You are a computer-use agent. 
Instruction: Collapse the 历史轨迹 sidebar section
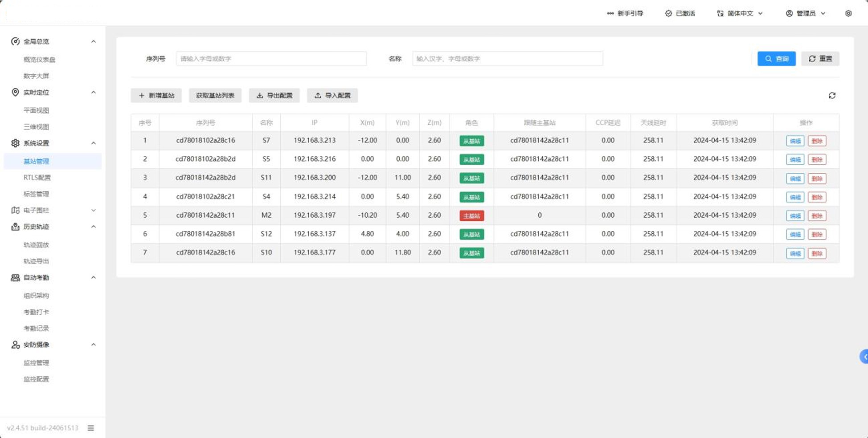[93, 227]
